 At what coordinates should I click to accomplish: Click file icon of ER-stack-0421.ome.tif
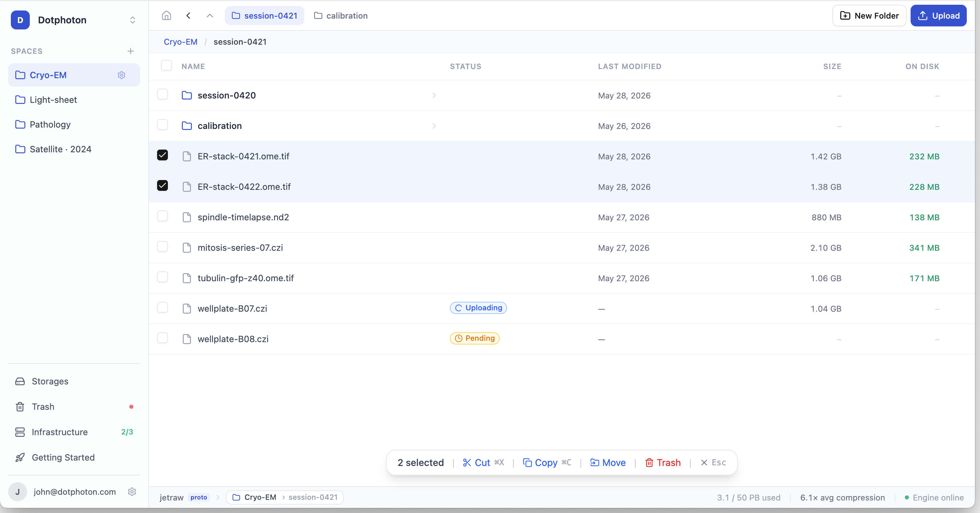187,156
